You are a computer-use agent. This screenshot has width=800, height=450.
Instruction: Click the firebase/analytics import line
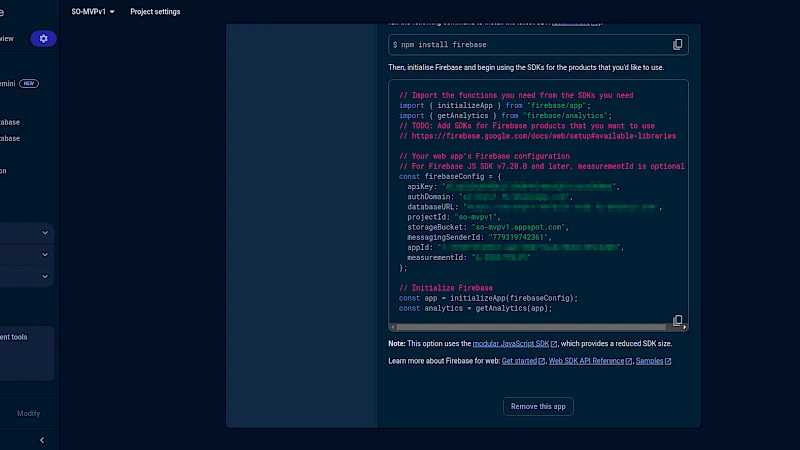pyautogui.click(x=505, y=115)
